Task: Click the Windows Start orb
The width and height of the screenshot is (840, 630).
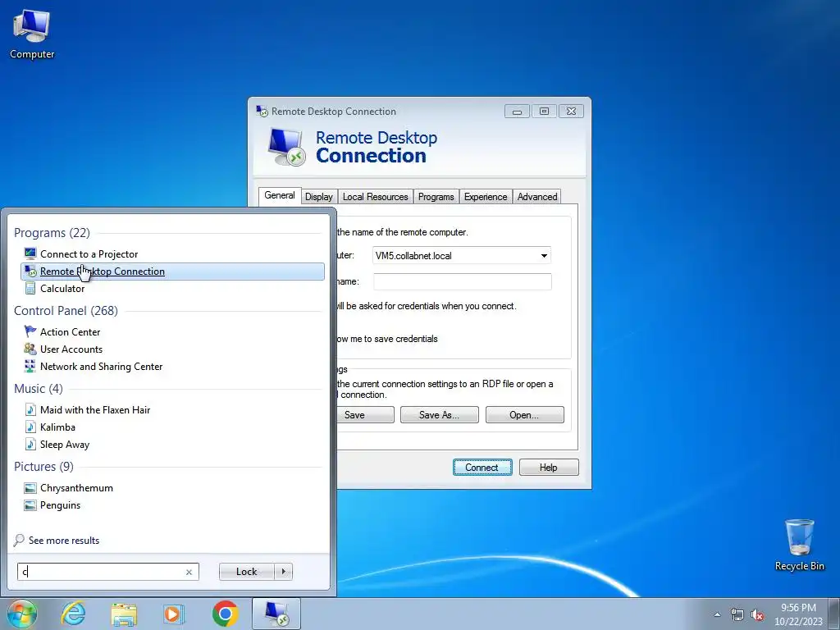Action: pos(22,614)
